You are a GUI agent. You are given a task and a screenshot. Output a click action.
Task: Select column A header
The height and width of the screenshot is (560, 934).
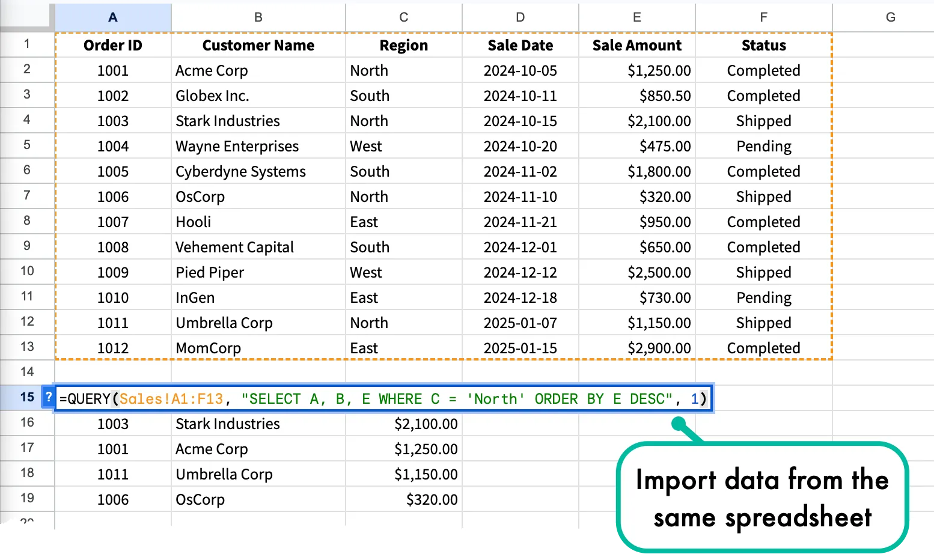point(112,17)
